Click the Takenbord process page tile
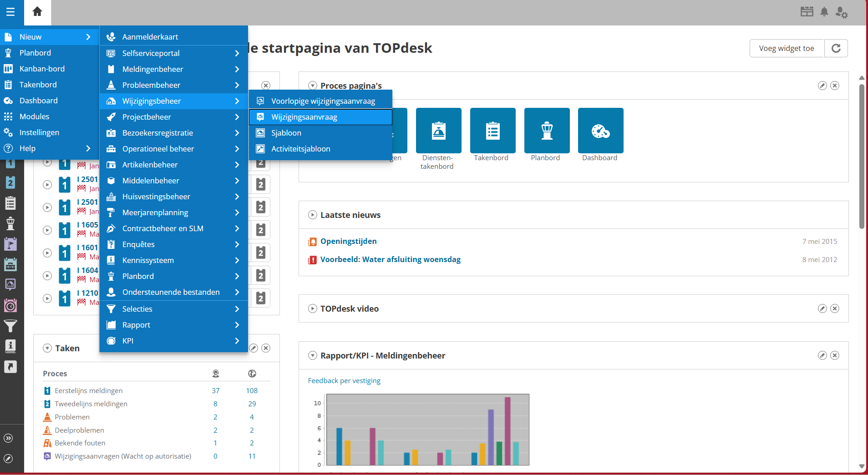This screenshot has height=475, width=868. [x=492, y=131]
